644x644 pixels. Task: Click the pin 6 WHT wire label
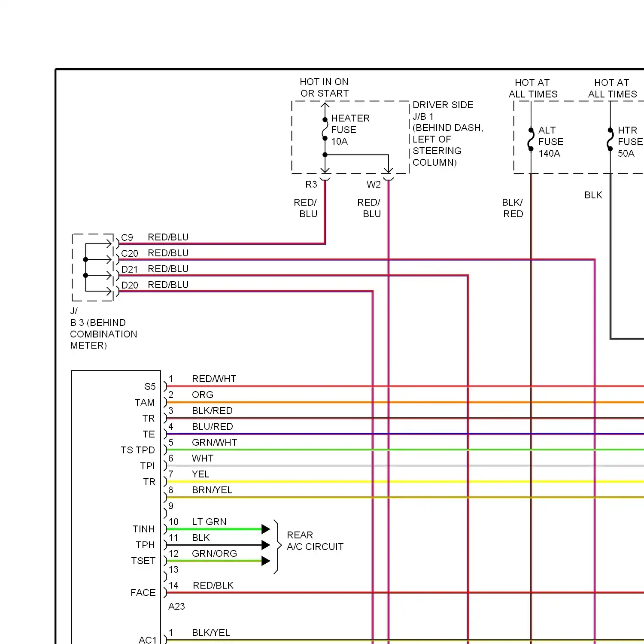[203, 458]
